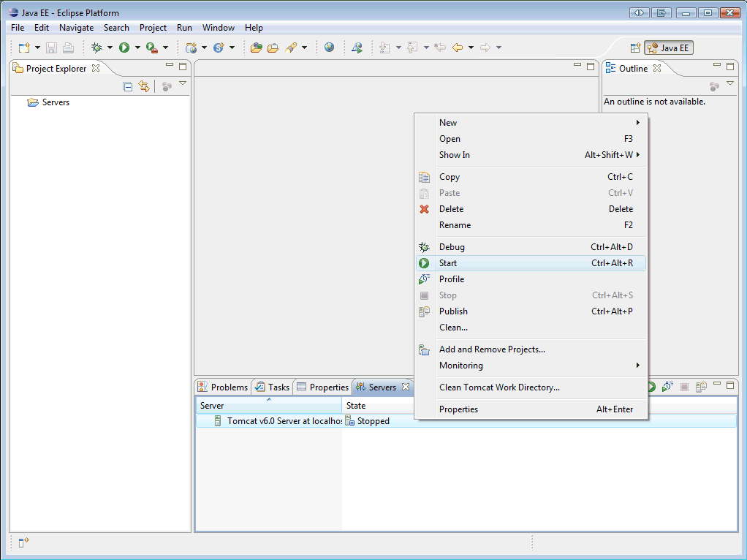Close the Outline view tab
This screenshot has width=747, height=560.
click(657, 68)
